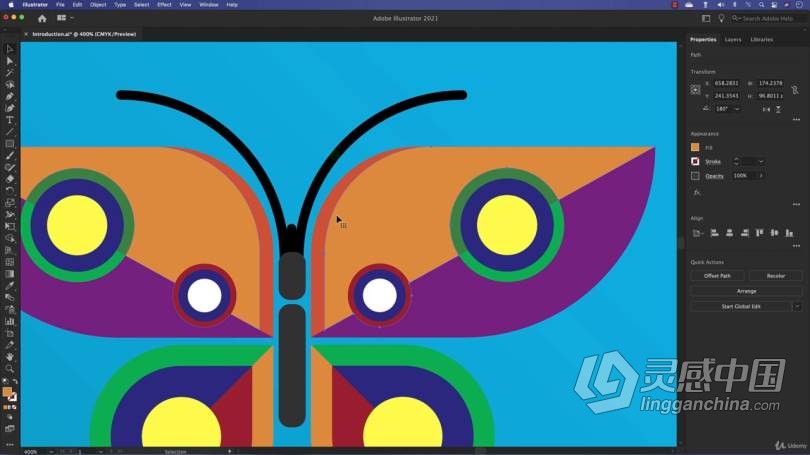Screen dimensions: 810x455
Task: Click Stroke swatch in Appearance
Action: 695,162
